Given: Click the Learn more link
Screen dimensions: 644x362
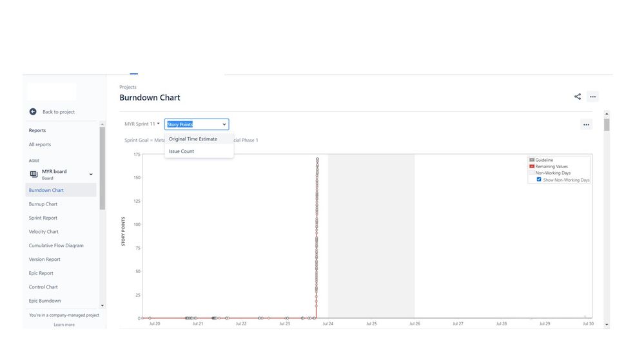Looking at the screenshot, I should pos(64,325).
